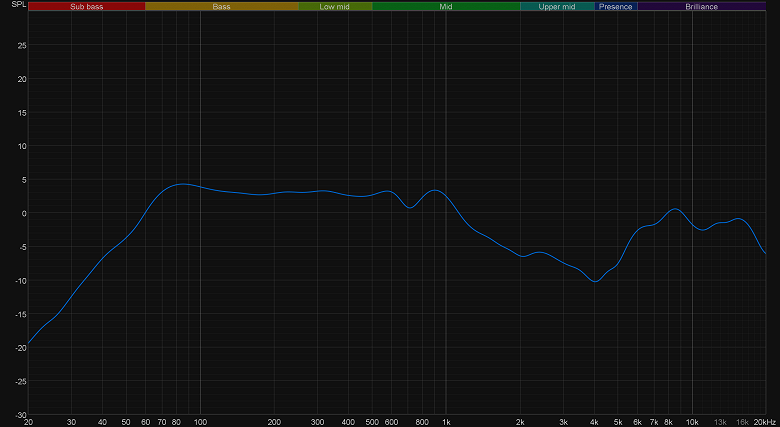Click the 8k frequency axis label
Viewport: 780px width, 427px height.
click(669, 423)
